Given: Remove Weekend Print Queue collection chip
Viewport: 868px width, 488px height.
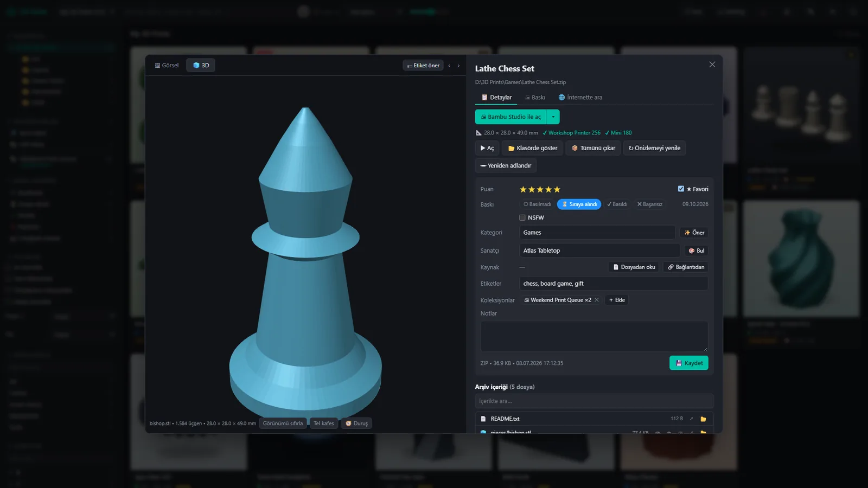Looking at the screenshot, I should tap(597, 300).
